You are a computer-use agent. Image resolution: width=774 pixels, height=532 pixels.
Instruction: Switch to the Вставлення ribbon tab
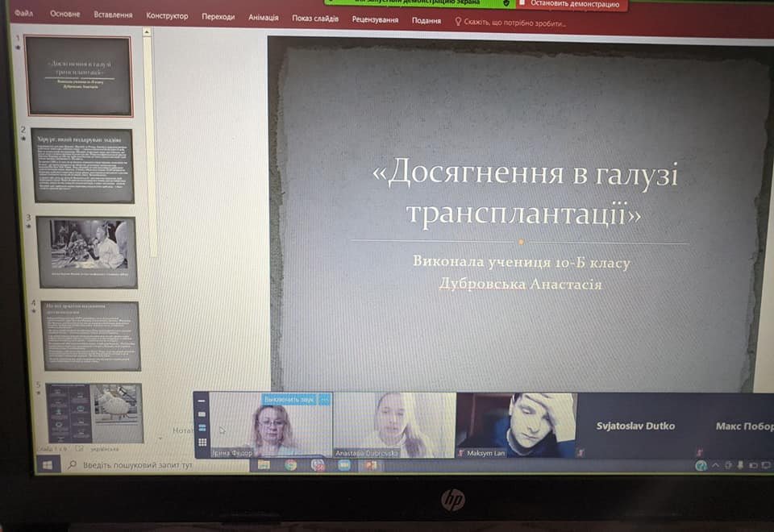tap(113, 15)
